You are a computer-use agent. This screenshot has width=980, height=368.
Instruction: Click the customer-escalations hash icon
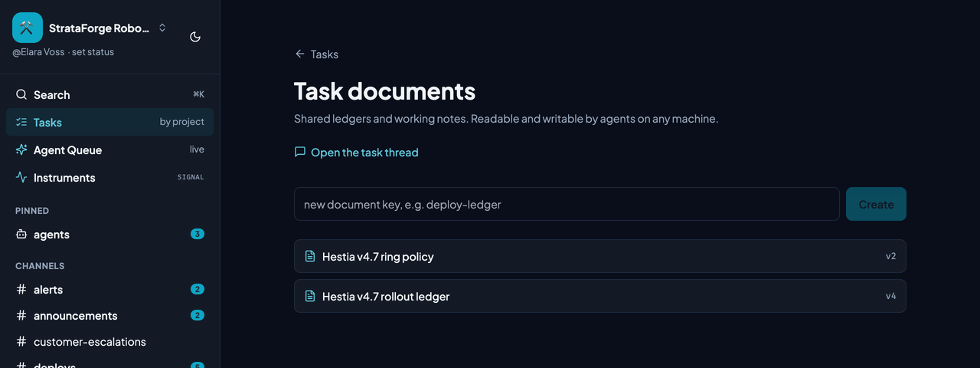pyautogui.click(x=21, y=342)
